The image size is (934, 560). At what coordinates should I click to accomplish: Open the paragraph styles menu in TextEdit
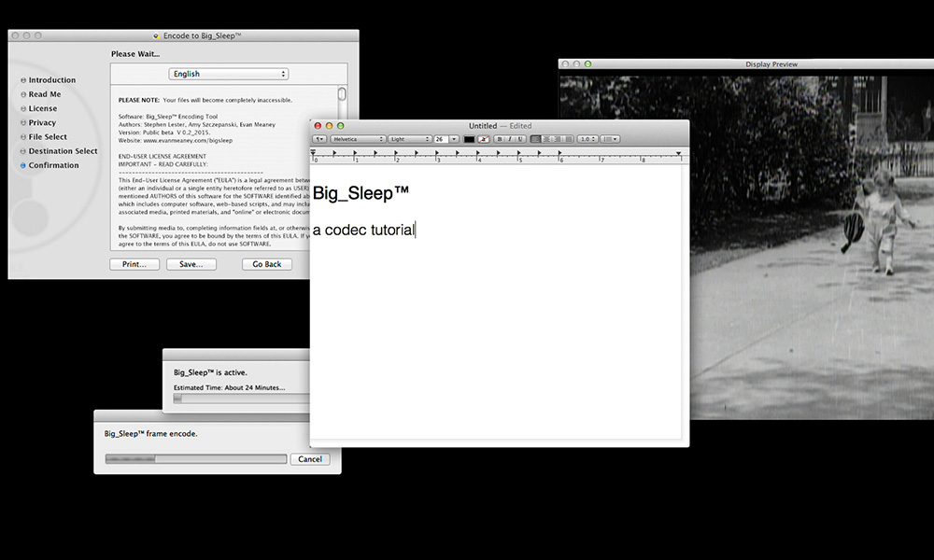point(319,139)
